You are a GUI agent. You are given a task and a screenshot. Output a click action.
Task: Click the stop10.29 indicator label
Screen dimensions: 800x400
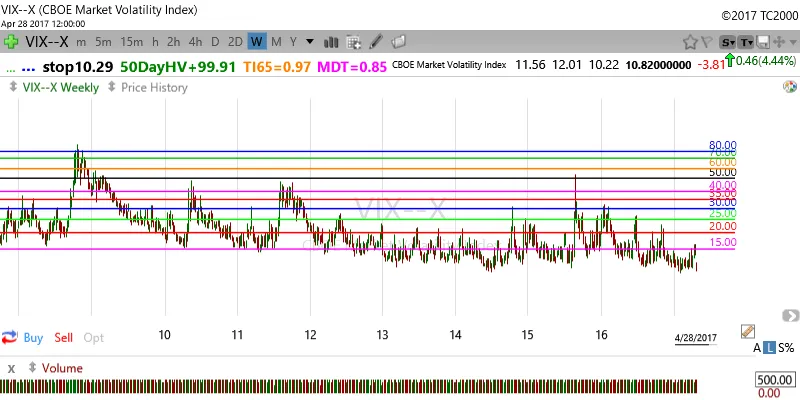[x=78, y=67]
